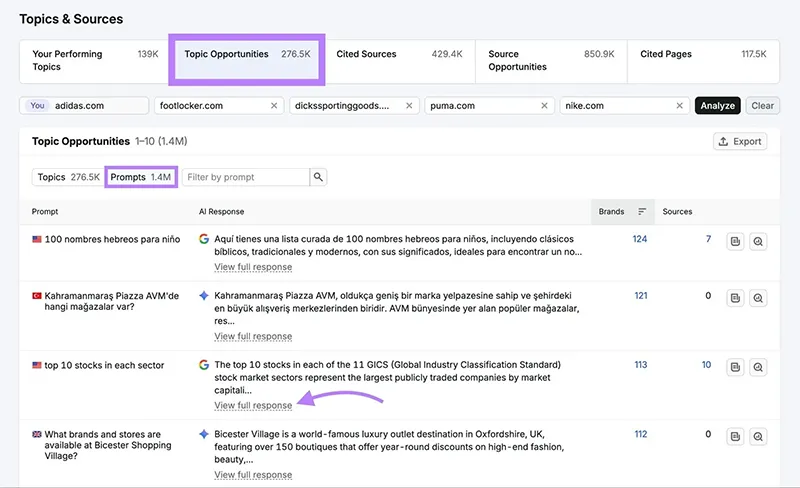Open 121 brands for Kahramanmaraş row
The height and width of the screenshot is (488, 800).
pos(641,296)
